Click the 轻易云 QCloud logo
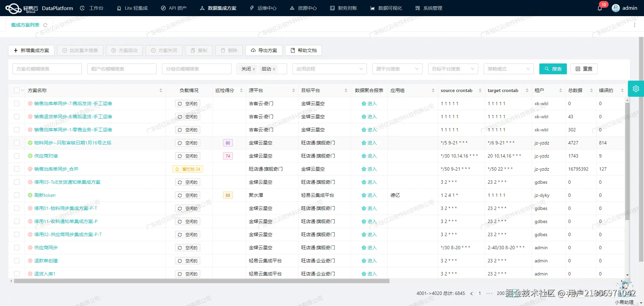 13,8
